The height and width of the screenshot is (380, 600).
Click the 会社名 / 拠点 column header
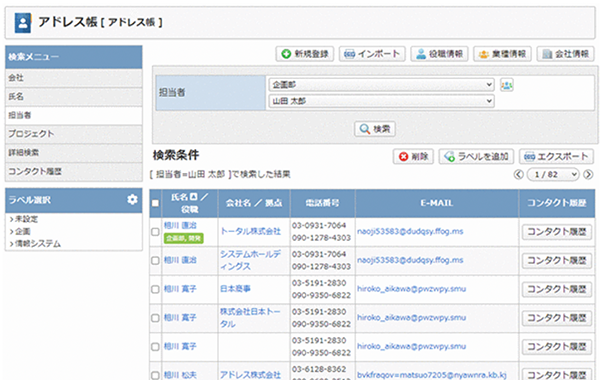coord(254,203)
